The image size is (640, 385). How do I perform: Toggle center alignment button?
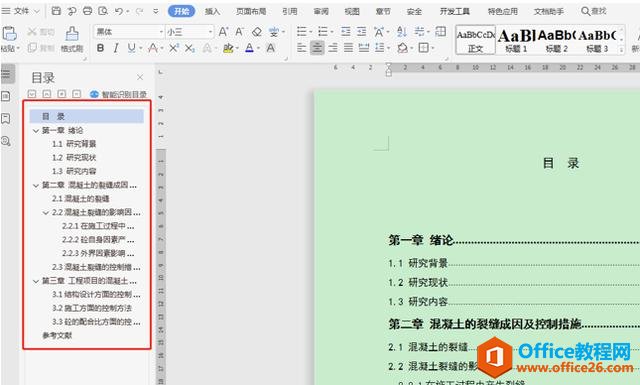coord(317,48)
